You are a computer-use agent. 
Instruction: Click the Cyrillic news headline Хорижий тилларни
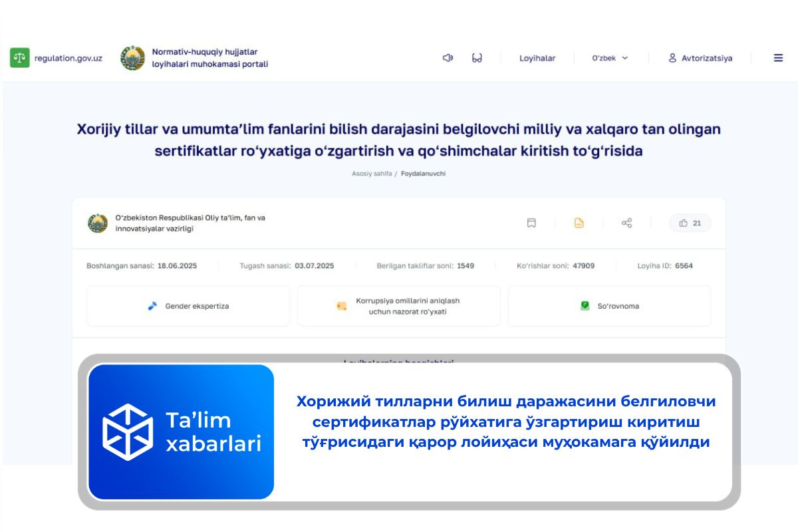[x=505, y=422]
